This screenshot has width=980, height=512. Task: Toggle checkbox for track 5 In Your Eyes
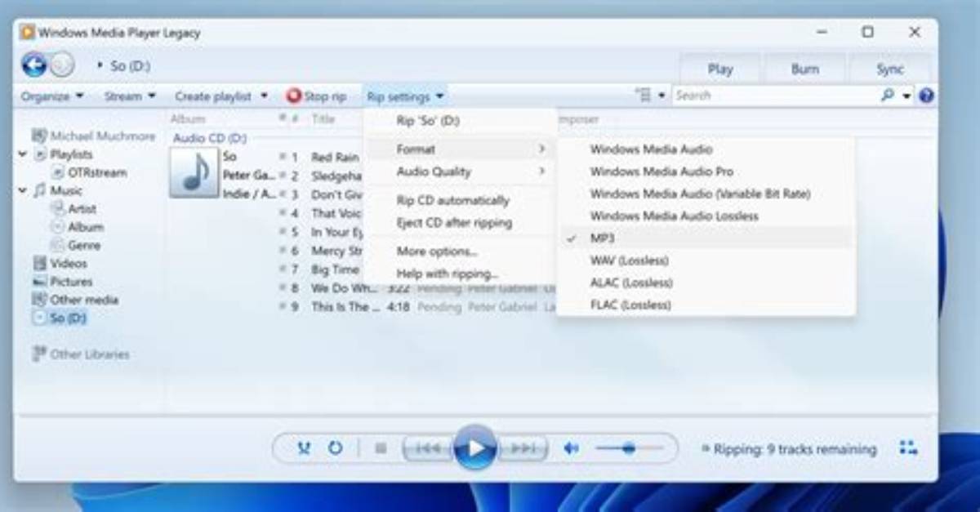pyautogui.click(x=283, y=232)
